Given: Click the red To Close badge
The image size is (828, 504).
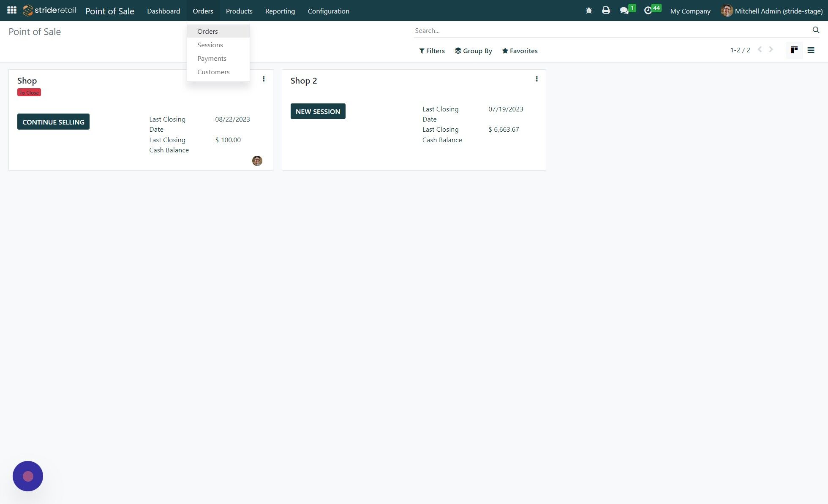Looking at the screenshot, I should coord(29,92).
